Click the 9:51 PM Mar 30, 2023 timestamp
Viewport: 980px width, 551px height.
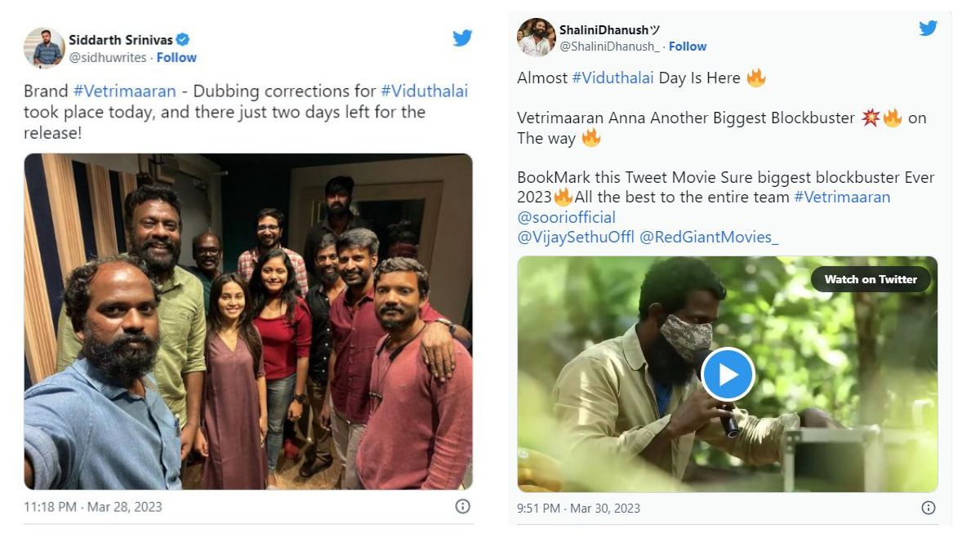click(578, 508)
